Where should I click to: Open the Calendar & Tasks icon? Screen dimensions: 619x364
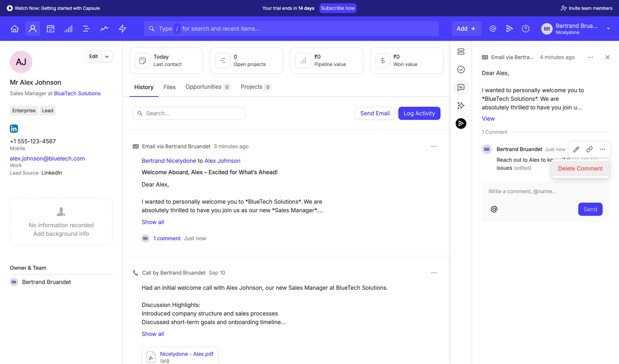tap(51, 29)
